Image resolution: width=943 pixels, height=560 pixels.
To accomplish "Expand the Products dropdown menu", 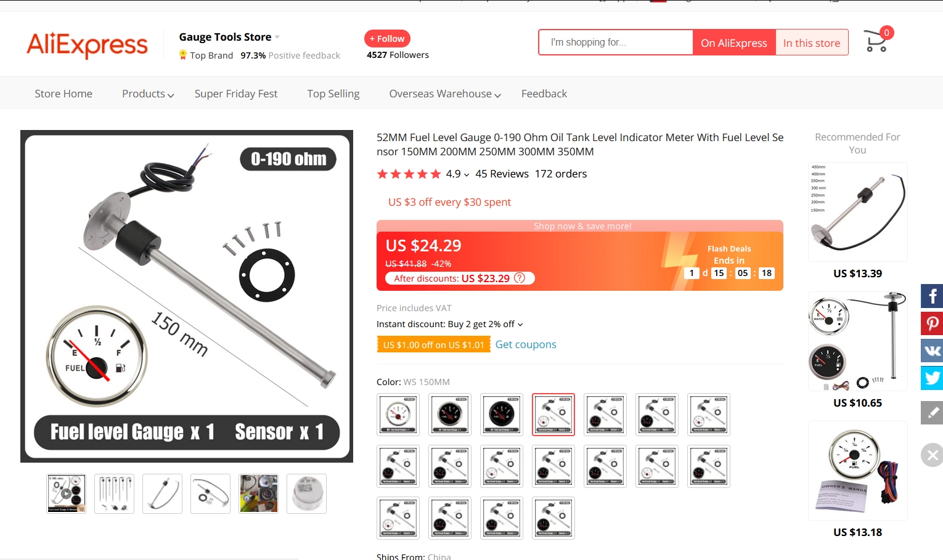I will (148, 94).
